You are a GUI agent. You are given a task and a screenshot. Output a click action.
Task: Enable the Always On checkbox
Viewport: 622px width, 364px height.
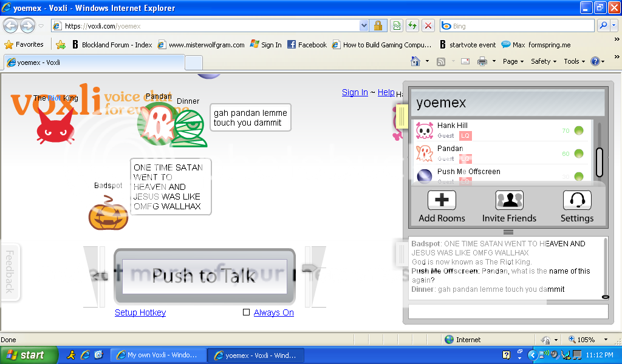(x=247, y=312)
